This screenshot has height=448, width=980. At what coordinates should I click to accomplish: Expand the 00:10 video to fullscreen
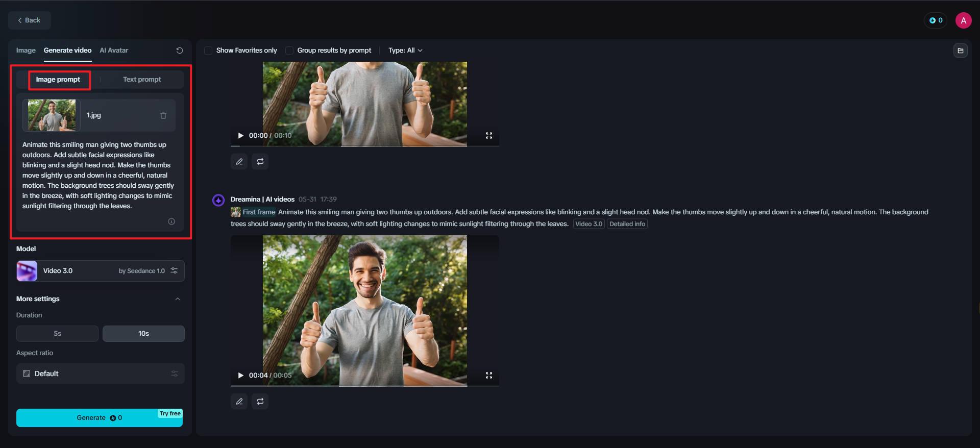[x=489, y=136]
